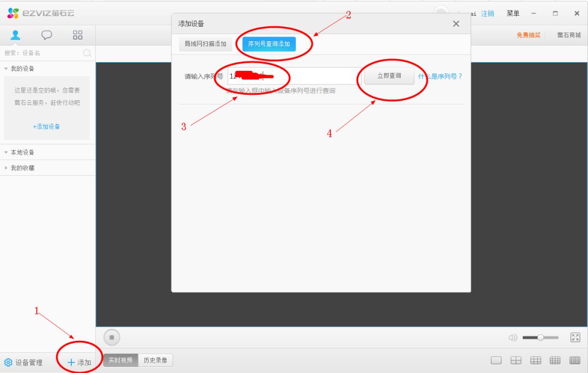
Task: Switch to 局域网扫描添加 tab
Action: click(205, 44)
